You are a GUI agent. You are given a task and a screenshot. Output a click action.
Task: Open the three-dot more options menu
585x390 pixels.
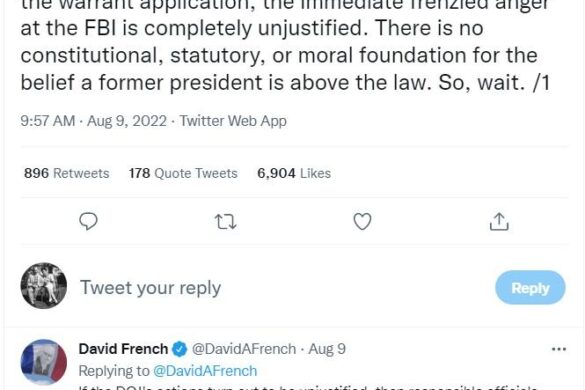(x=559, y=349)
